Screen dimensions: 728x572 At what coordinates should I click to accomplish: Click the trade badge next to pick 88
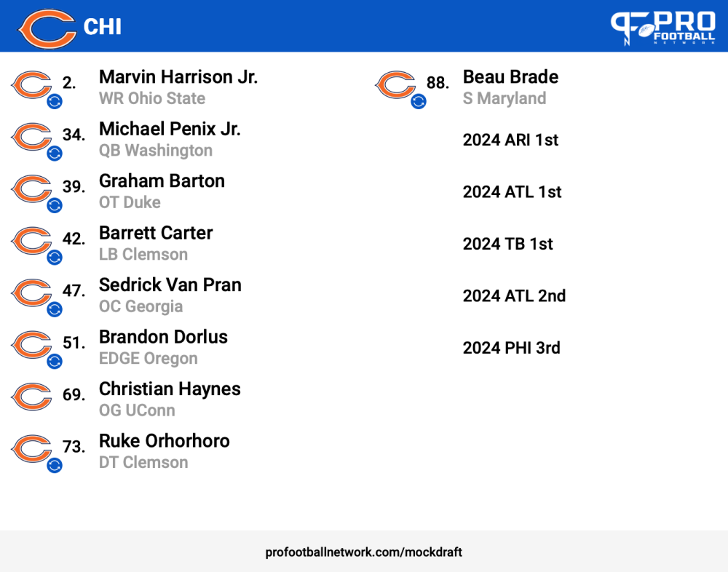[x=419, y=101]
